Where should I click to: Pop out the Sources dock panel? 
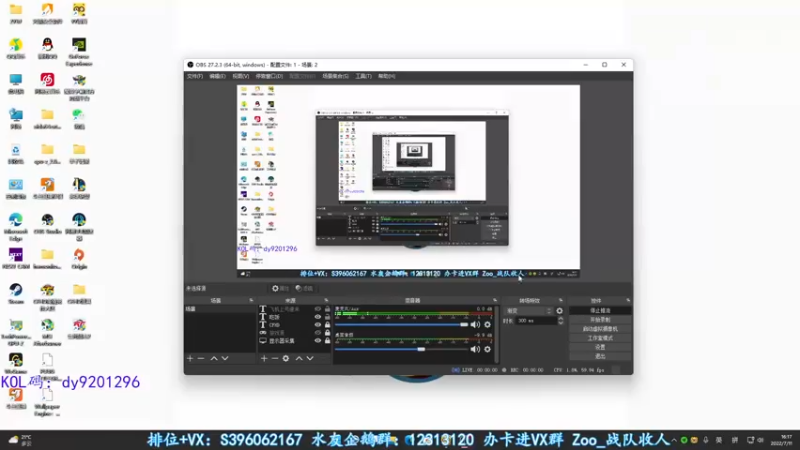(x=326, y=301)
